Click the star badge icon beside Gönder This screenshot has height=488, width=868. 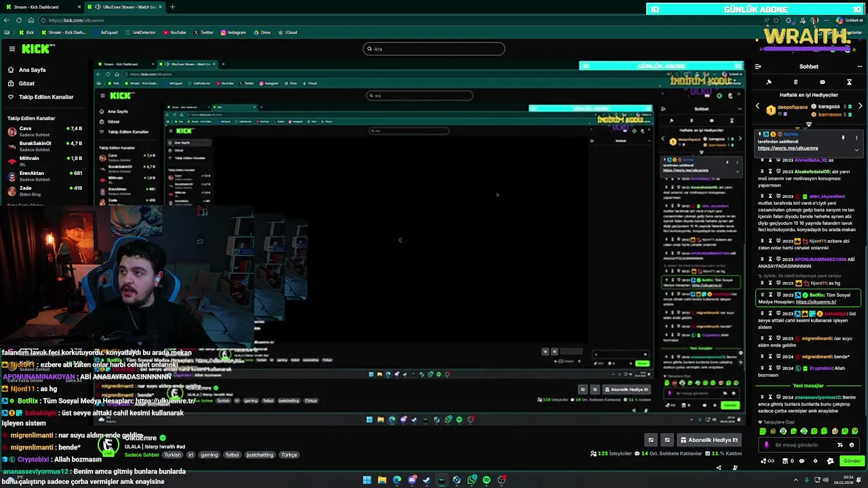click(x=831, y=461)
